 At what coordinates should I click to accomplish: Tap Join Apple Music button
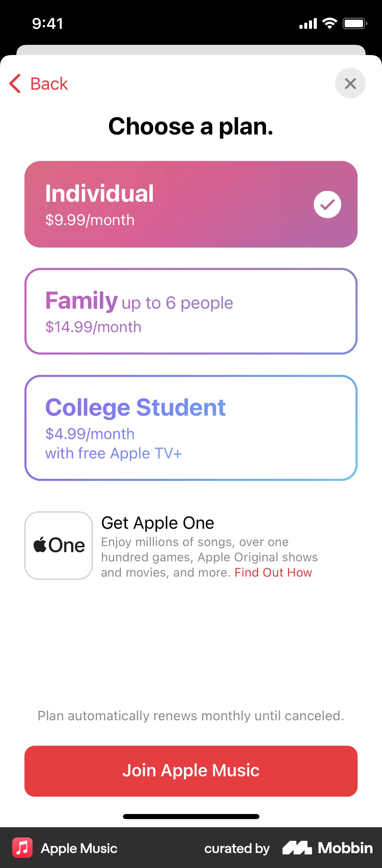[191, 771]
